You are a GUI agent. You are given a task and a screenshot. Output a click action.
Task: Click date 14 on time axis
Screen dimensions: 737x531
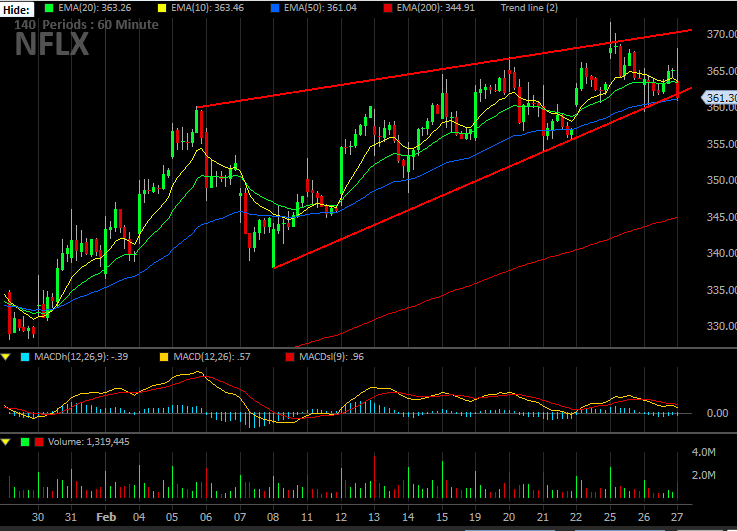[x=408, y=517]
